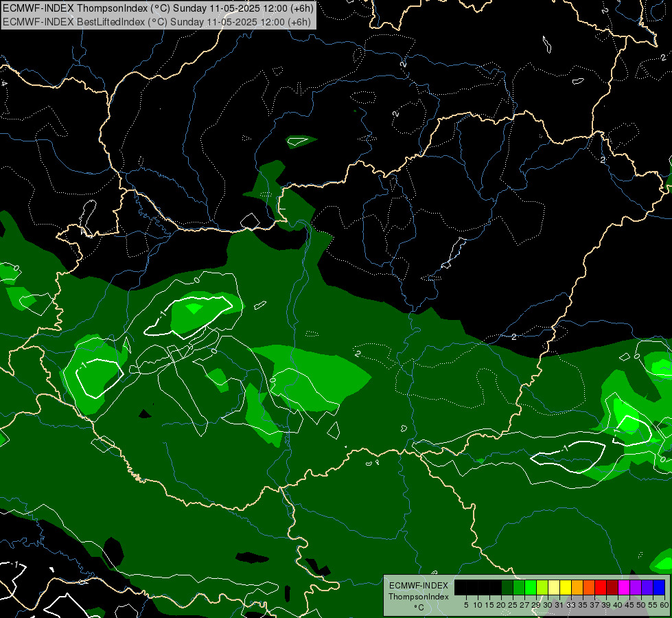Select the dark orange 35–37 legend swatch
Viewport: 672px width, 618px height.
pyautogui.click(x=589, y=587)
